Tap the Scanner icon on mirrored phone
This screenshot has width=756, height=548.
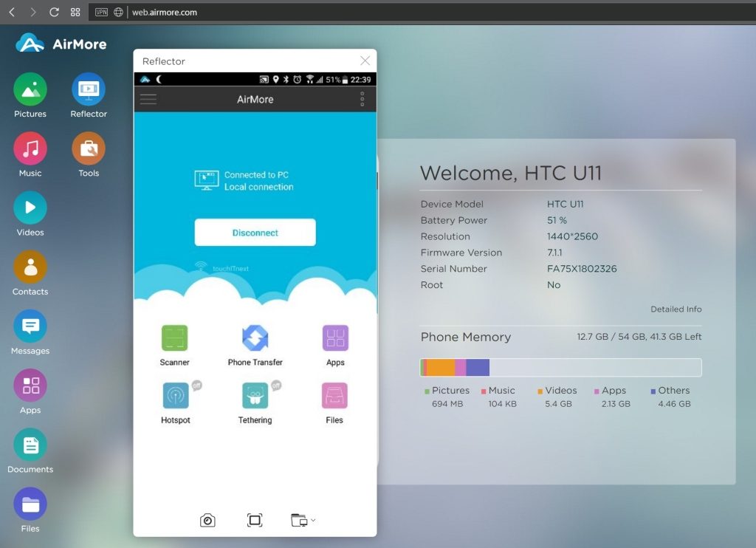pyautogui.click(x=174, y=338)
